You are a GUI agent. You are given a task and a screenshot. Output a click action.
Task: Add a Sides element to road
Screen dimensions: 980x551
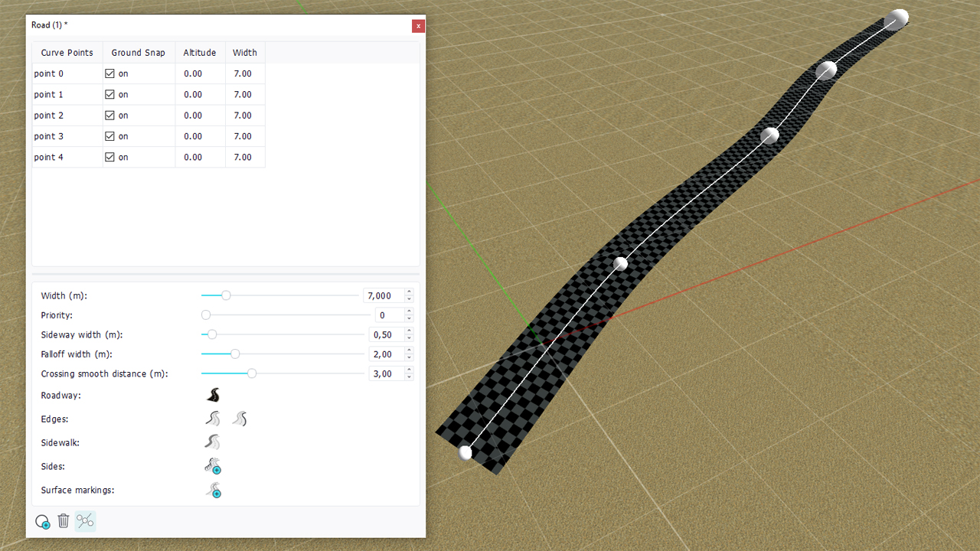point(213,466)
